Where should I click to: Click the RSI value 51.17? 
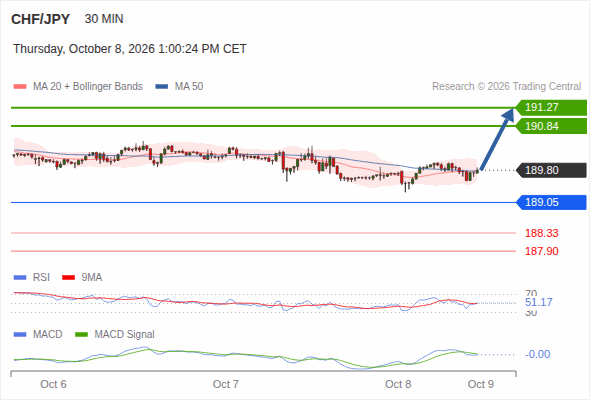click(539, 302)
